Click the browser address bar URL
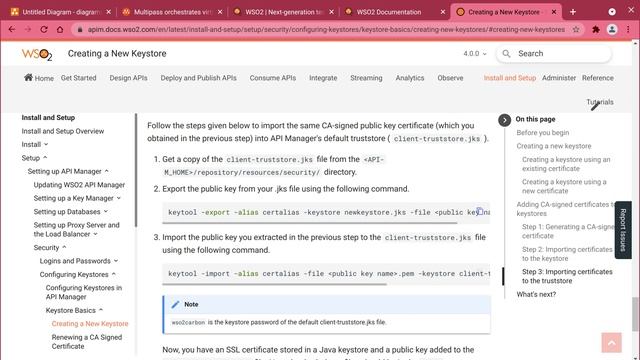This screenshot has height=360, width=640. point(326,29)
